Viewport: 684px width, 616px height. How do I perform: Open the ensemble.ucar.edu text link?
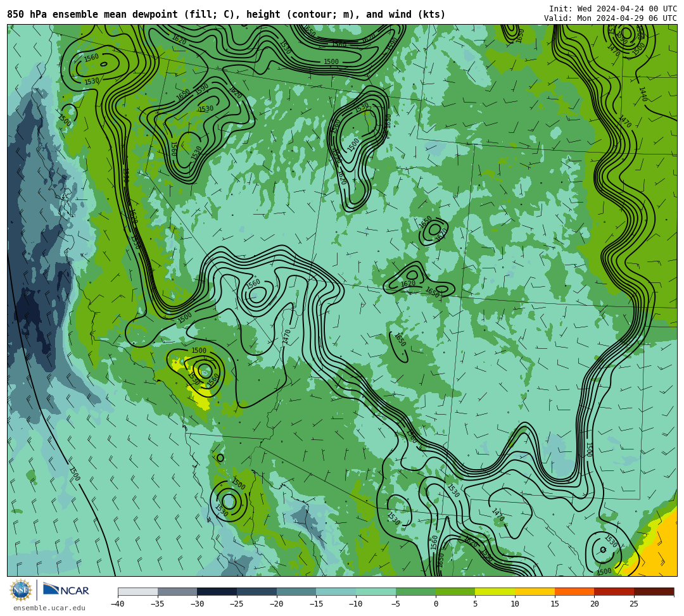[x=49, y=608]
